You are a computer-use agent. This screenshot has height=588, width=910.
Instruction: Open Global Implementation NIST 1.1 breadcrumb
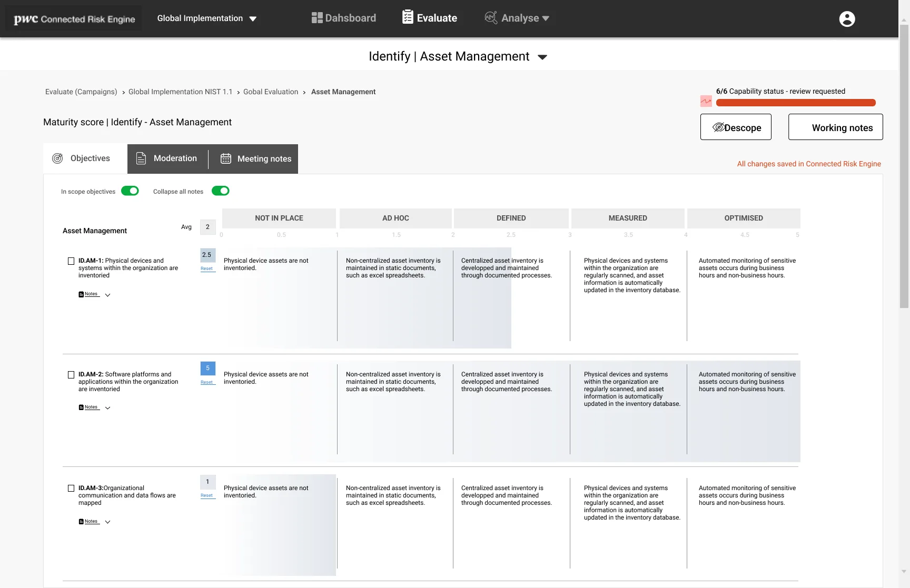pos(180,92)
